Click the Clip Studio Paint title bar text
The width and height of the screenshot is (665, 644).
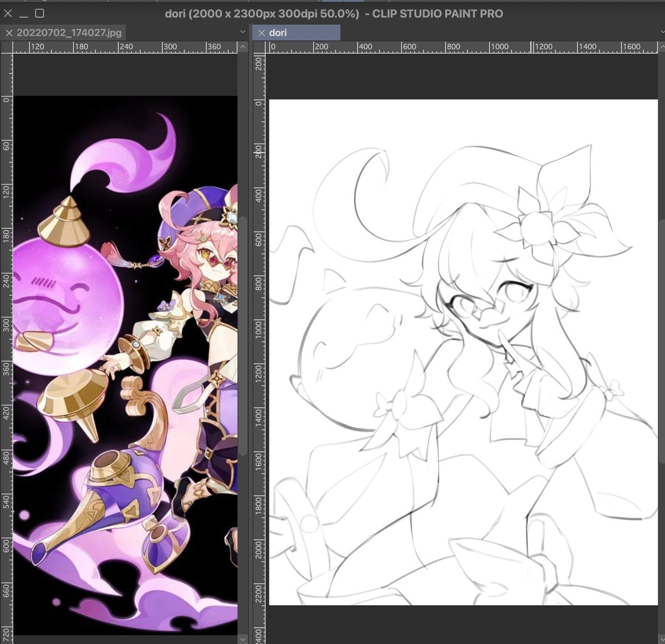334,13
